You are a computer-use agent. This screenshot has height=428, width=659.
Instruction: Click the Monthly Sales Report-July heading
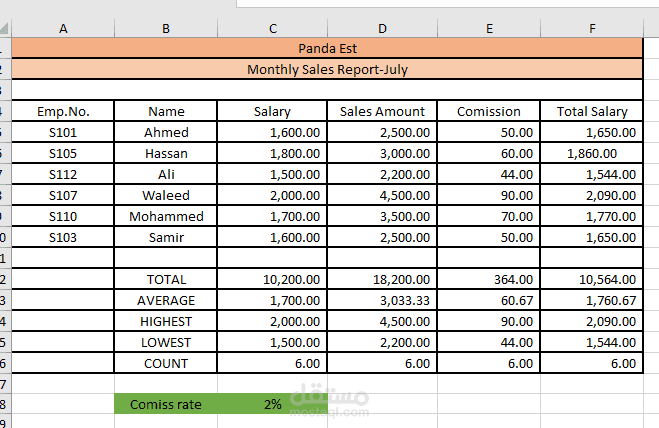pos(327,70)
